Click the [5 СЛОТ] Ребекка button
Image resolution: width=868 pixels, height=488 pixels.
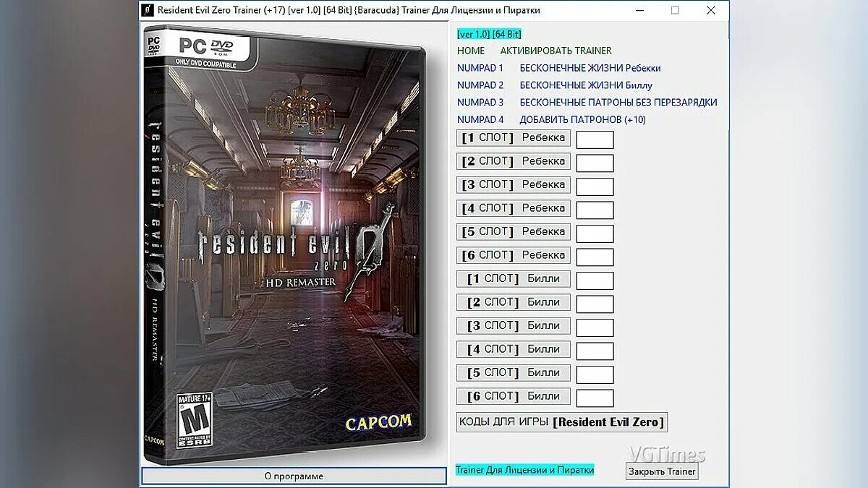pyautogui.click(x=514, y=232)
